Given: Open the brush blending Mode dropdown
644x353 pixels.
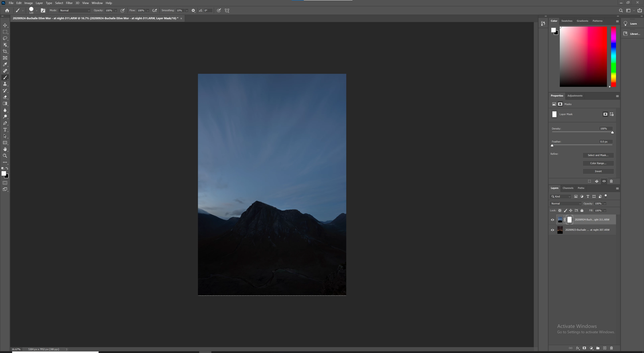Looking at the screenshot, I should (x=74, y=11).
